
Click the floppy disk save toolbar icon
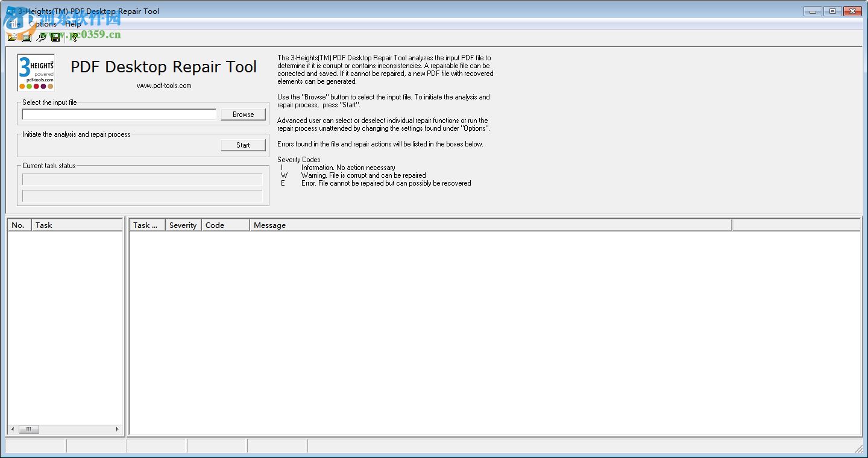tap(55, 37)
